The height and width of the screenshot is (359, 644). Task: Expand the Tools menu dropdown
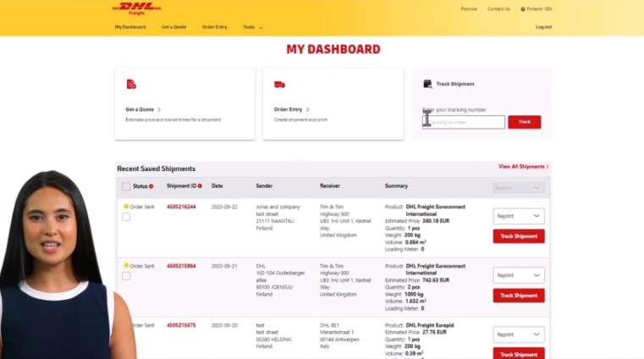[252, 27]
